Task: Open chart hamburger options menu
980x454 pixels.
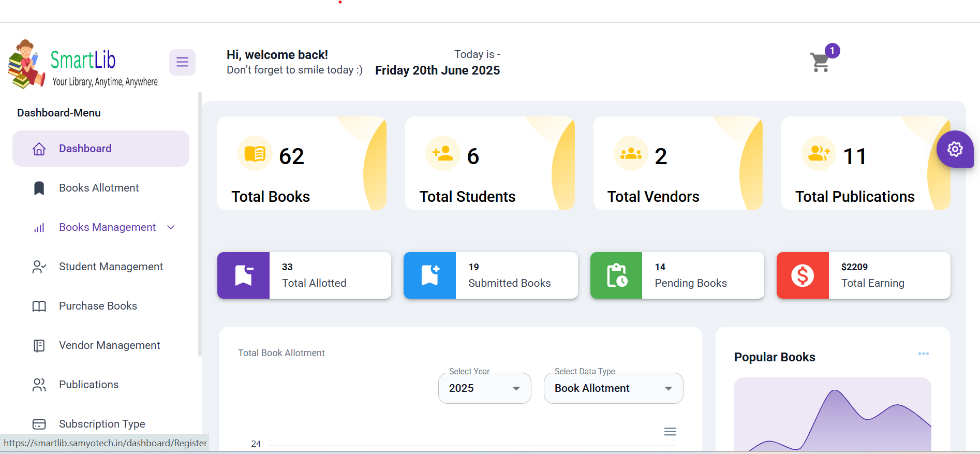Action: point(670,432)
